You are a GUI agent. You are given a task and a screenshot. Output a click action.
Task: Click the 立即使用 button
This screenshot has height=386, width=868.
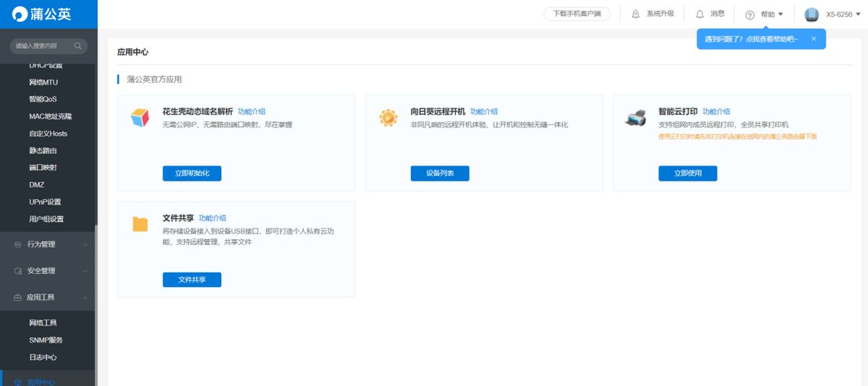688,173
